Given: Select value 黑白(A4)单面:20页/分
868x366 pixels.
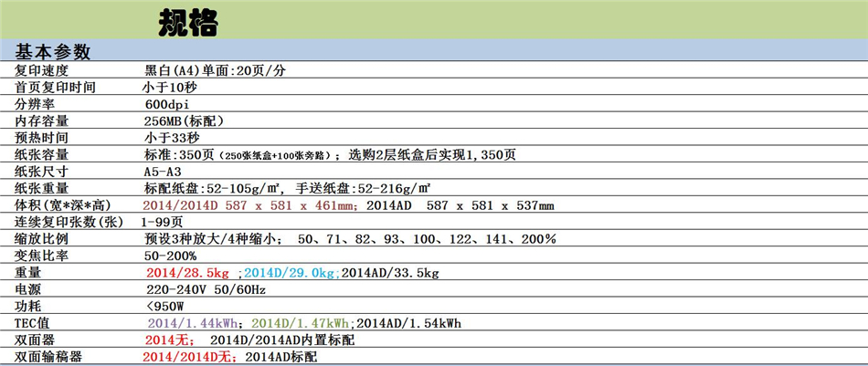Looking at the screenshot, I should click(216, 71).
